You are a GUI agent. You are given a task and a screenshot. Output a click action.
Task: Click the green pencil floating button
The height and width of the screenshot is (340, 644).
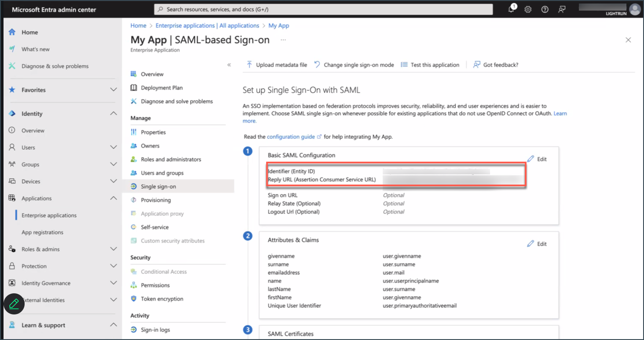[x=14, y=303]
